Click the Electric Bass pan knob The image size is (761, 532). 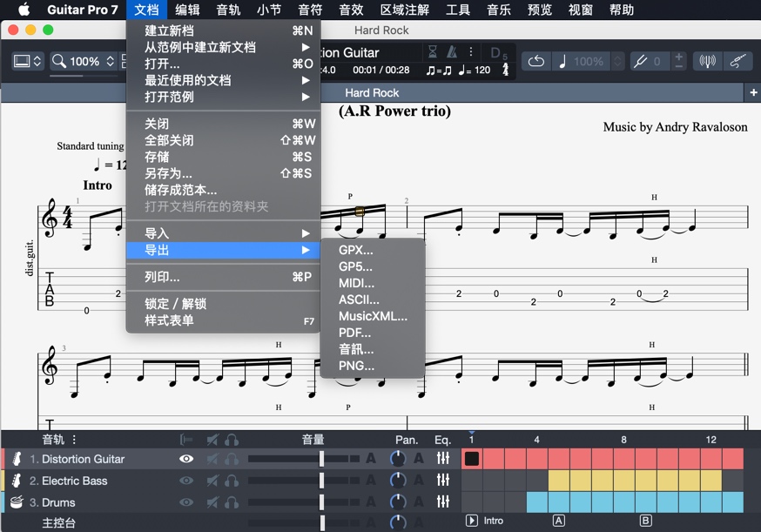click(x=398, y=480)
